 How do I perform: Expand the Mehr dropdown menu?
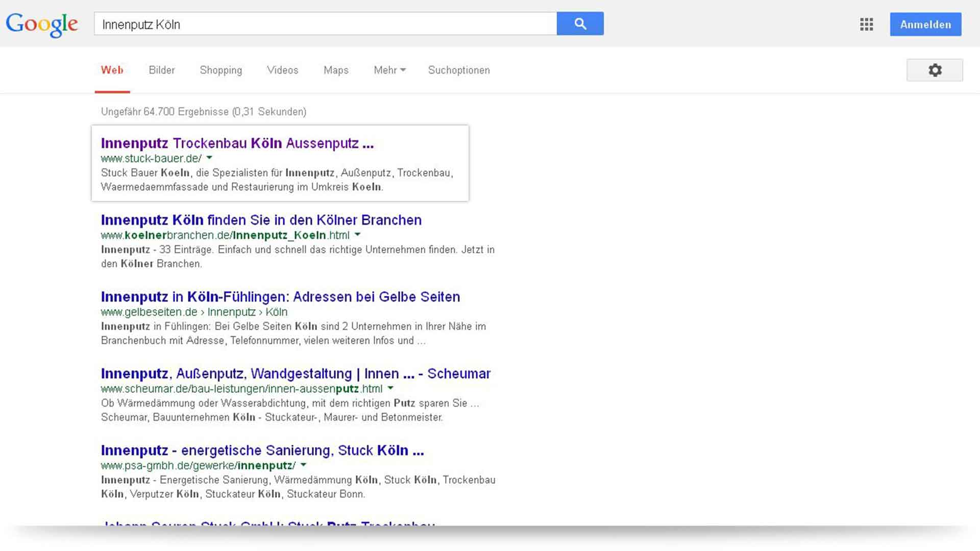[389, 70]
